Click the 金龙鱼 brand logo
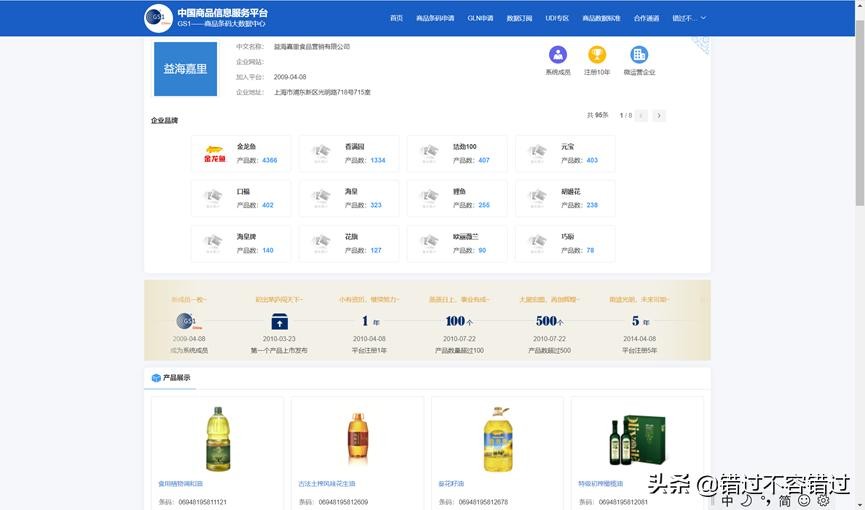The height and width of the screenshot is (510, 865). point(215,154)
